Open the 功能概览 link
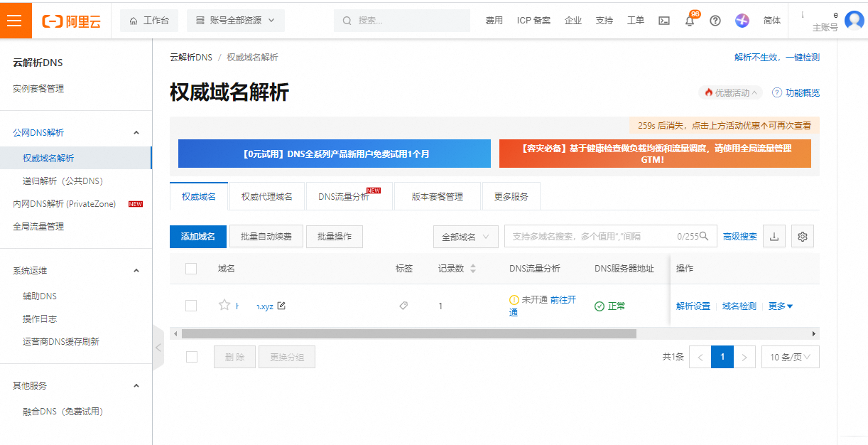 pyautogui.click(x=796, y=92)
